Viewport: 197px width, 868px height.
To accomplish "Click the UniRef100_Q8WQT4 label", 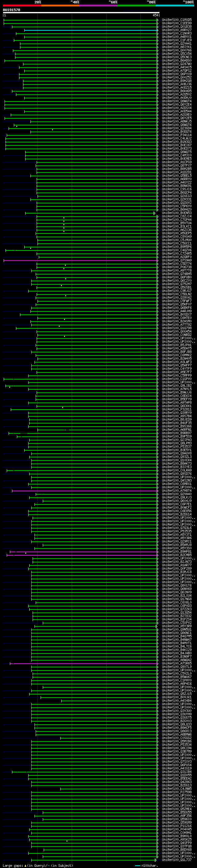I will coord(176,101).
